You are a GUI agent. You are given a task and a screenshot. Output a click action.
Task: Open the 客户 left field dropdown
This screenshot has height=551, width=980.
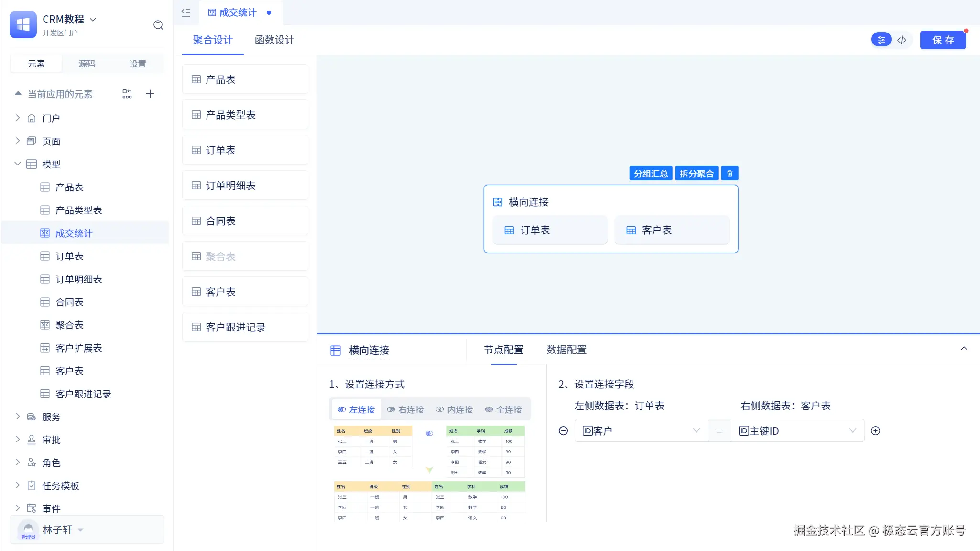tap(641, 431)
